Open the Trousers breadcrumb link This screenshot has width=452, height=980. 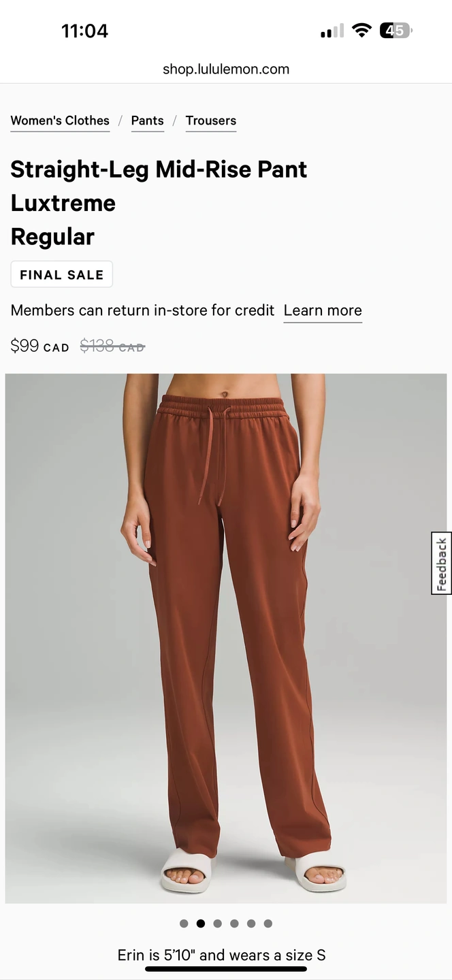[x=211, y=120]
